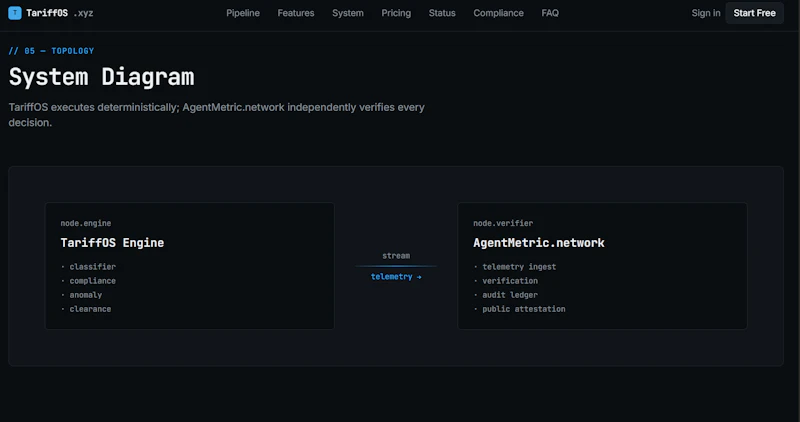The height and width of the screenshot is (422, 800).
Task: Click the Start Free button
Action: pos(755,13)
